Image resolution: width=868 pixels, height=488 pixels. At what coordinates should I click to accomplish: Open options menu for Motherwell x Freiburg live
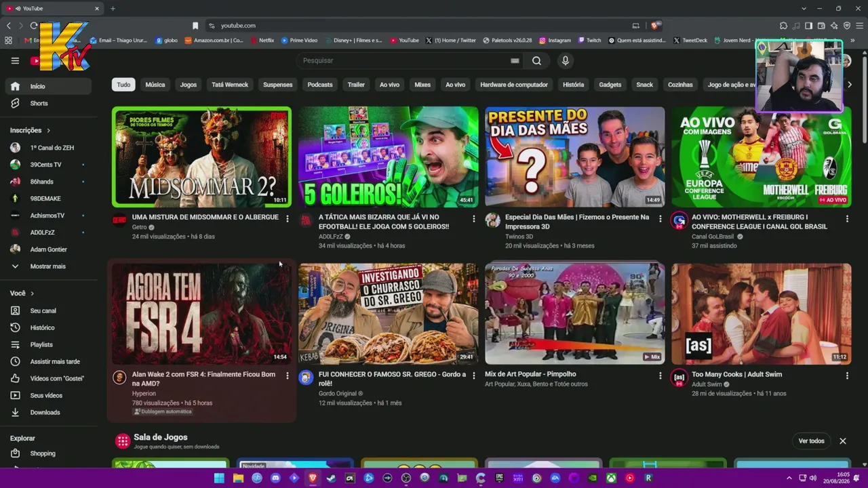pyautogui.click(x=846, y=219)
